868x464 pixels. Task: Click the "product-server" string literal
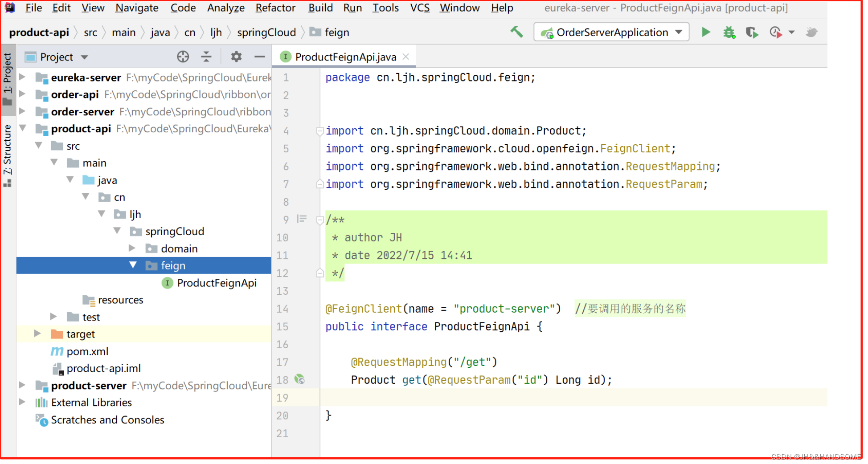(507, 309)
